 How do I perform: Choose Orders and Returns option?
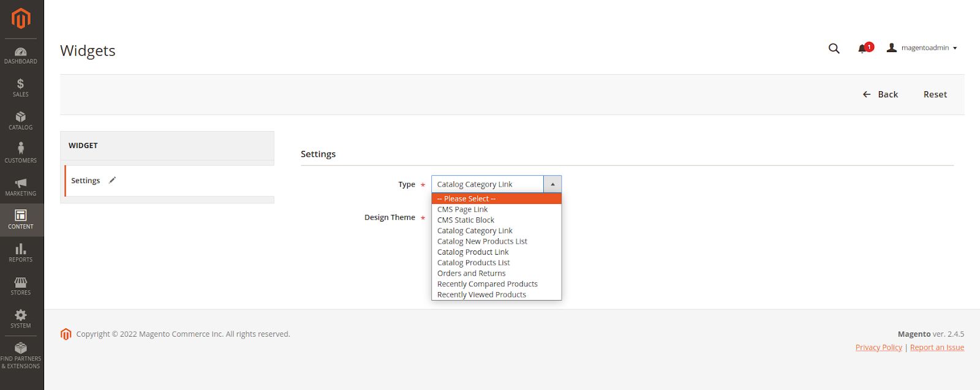[x=496, y=273]
